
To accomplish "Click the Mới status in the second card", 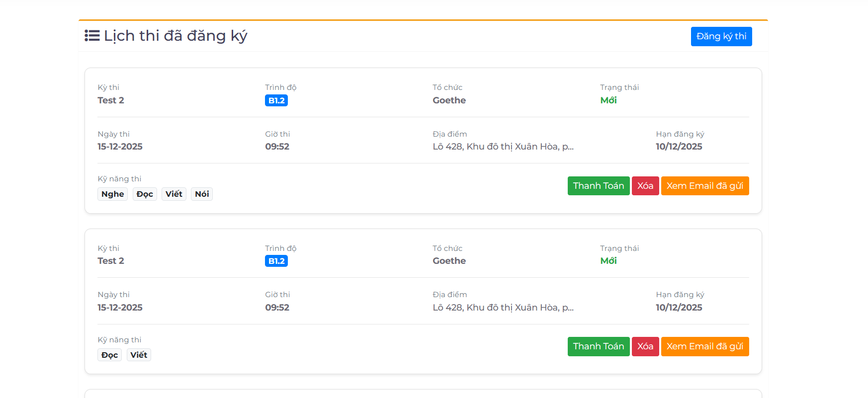I will coord(608,261).
